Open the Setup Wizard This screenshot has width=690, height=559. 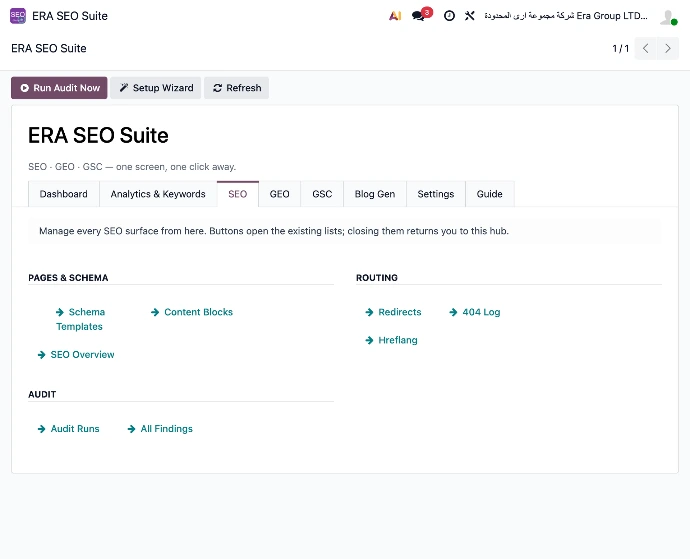point(156,88)
